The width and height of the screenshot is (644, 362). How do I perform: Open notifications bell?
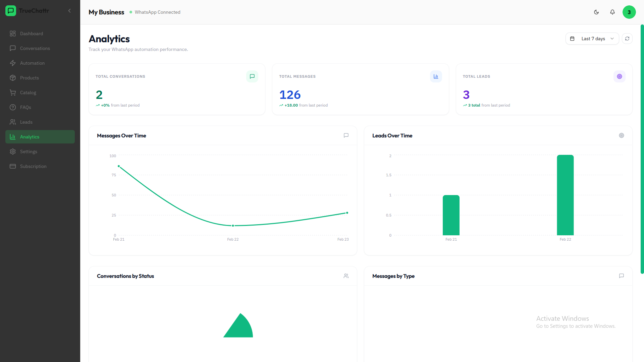[612, 12]
